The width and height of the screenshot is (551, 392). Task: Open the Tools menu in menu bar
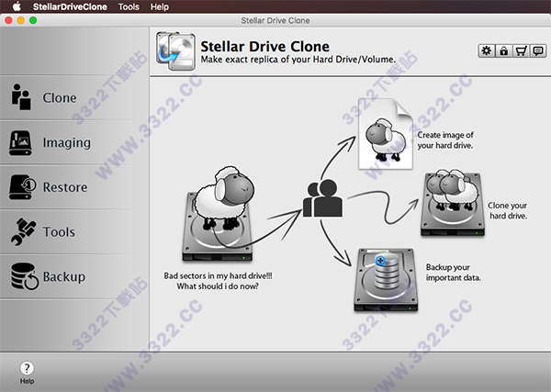coord(129,6)
